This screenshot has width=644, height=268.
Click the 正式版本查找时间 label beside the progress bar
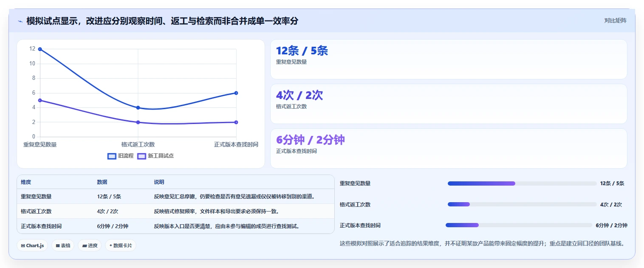[x=360, y=225]
